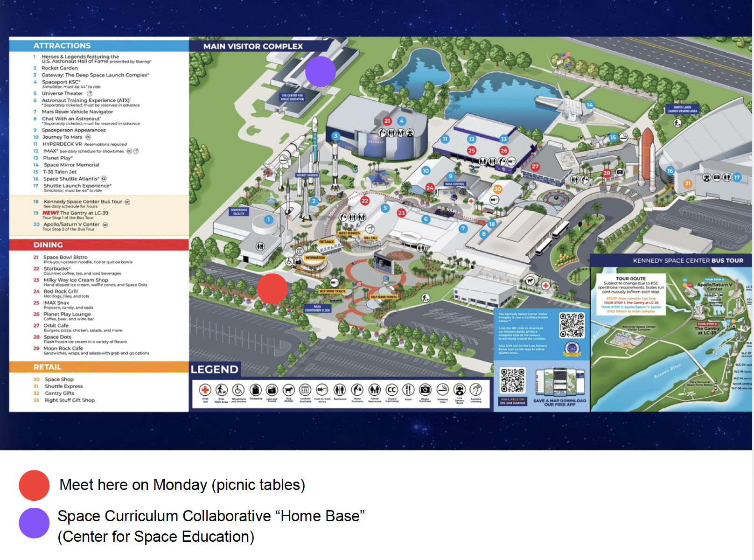Click the 'Apollo/Saturn V Center' list entry

71,224
